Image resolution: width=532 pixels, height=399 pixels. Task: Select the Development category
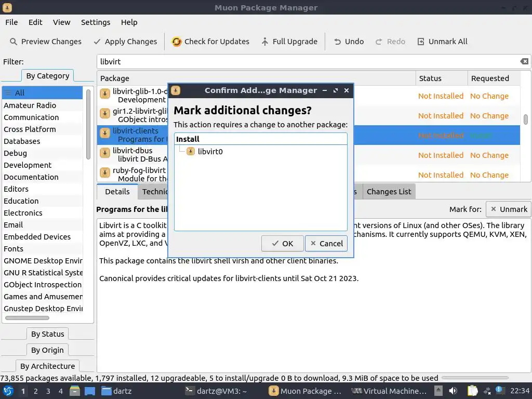(x=42, y=165)
